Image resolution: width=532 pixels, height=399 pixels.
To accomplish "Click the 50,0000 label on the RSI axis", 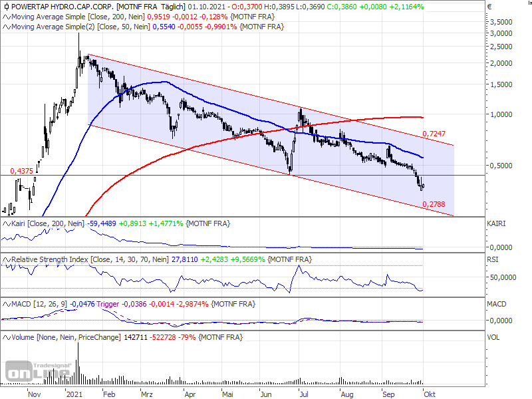I will [503, 277].
